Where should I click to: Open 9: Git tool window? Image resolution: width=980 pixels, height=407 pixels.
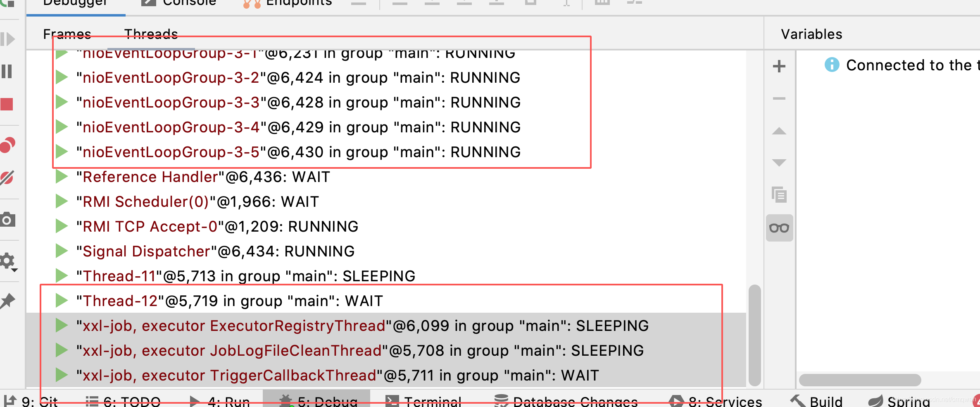pos(31,400)
